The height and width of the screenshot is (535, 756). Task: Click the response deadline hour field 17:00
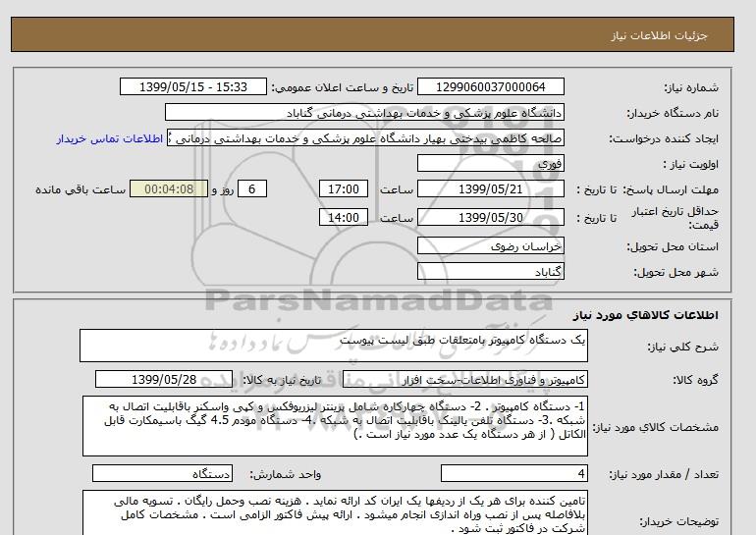click(x=344, y=188)
